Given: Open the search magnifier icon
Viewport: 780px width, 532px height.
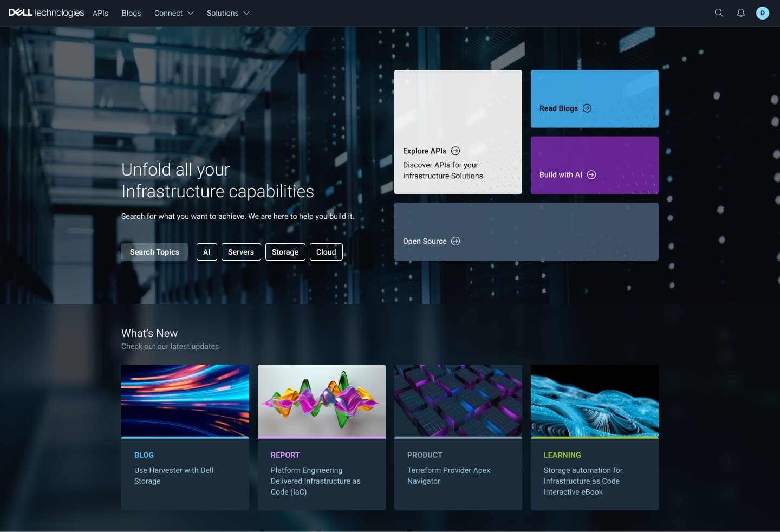Looking at the screenshot, I should [719, 13].
